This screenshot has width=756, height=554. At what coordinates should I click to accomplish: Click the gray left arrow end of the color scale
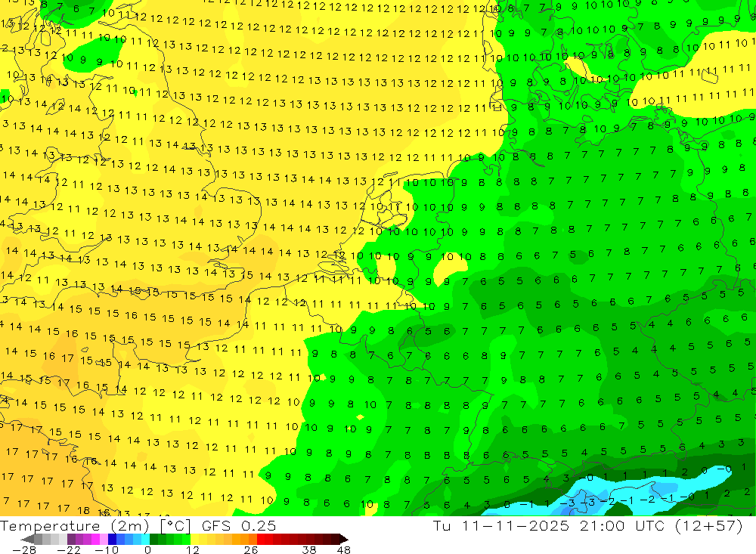click(x=28, y=540)
